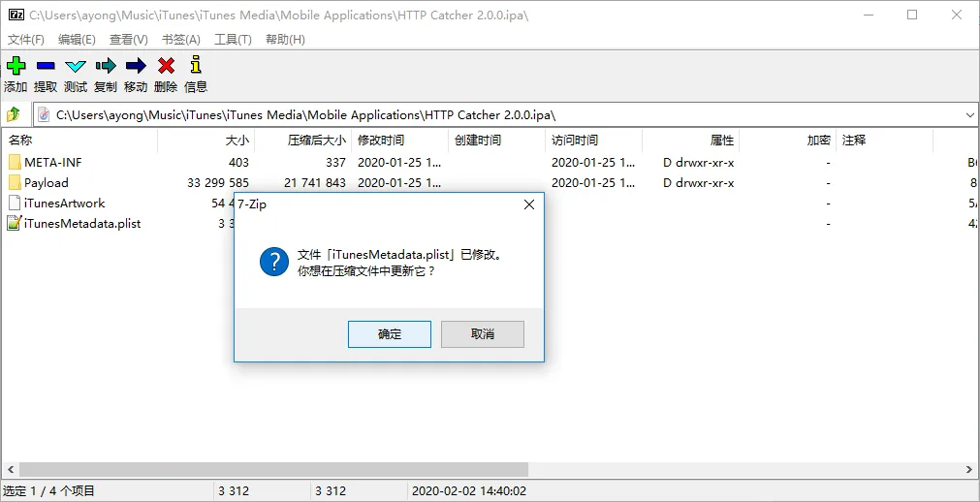Expand the address bar path dropdown
980x502 pixels.
click(x=970, y=115)
